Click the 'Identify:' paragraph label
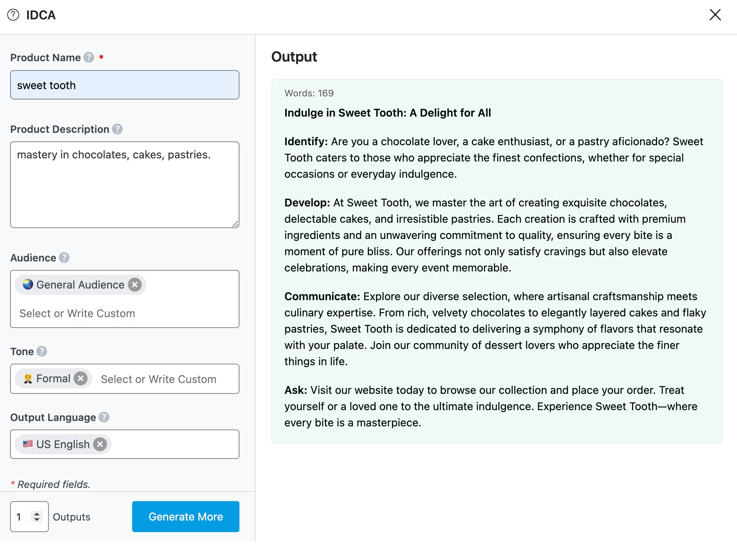 pyautogui.click(x=306, y=141)
